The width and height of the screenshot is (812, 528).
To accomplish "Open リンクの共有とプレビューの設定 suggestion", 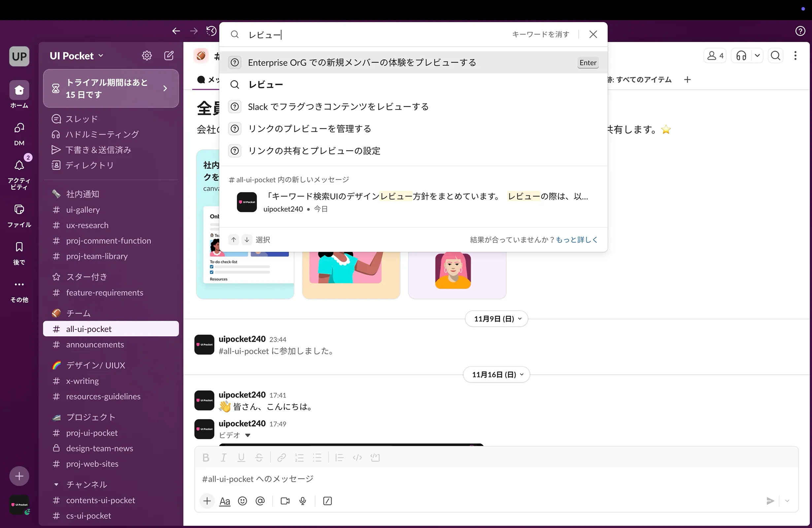I will [x=413, y=151].
